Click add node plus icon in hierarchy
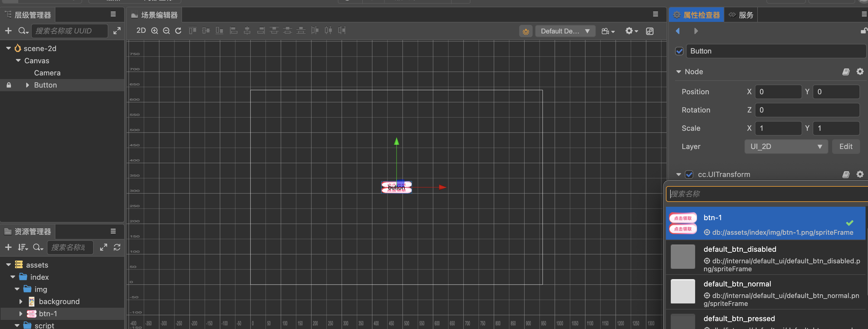 pos(9,31)
